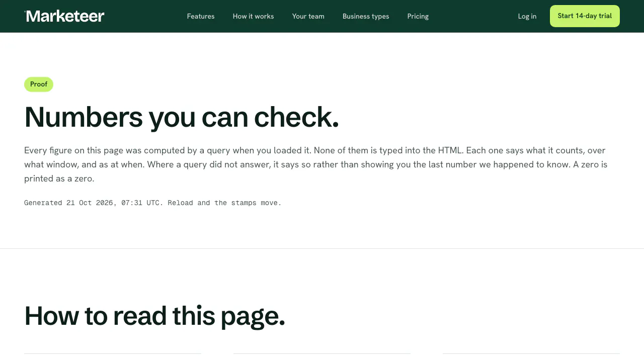This screenshot has height=362, width=644.
Task: Click the 'How to read this page.' heading
Action: click(x=154, y=316)
